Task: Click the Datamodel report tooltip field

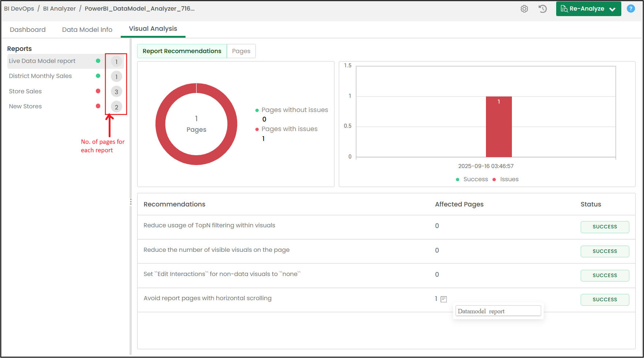Action: [x=498, y=311]
